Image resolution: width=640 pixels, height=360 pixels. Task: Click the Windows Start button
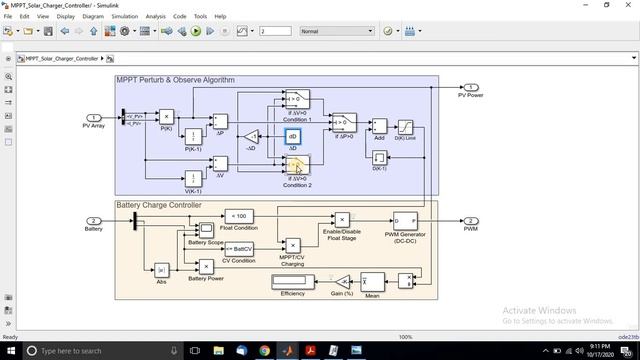(11, 351)
